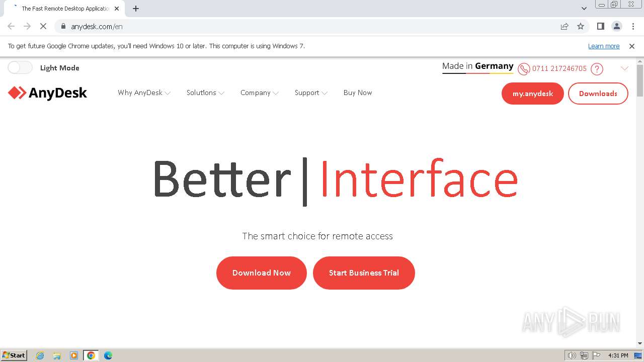Click the Downloads button
The image size is (644, 362).
coord(598,94)
